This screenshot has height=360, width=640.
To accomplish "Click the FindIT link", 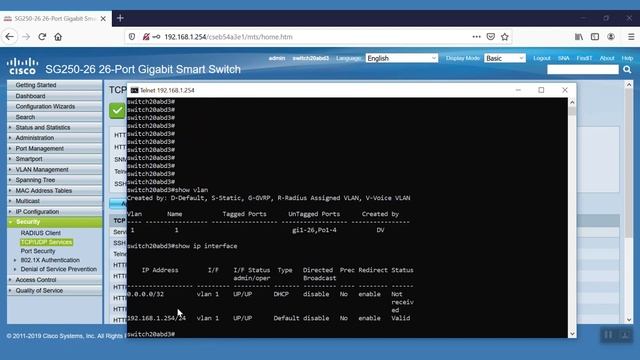I will pyautogui.click(x=584, y=58).
